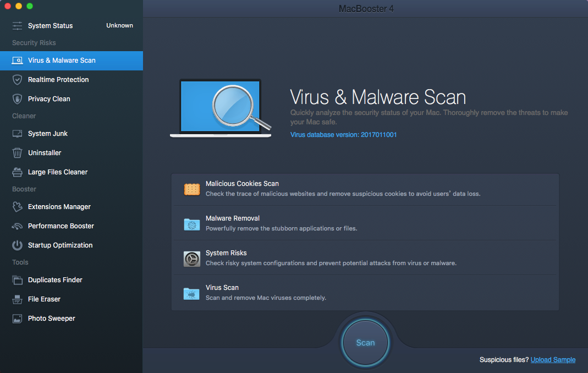Click 'Scan and remove Mac viruses completely' description
This screenshot has width=588, height=373.
tap(266, 298)
